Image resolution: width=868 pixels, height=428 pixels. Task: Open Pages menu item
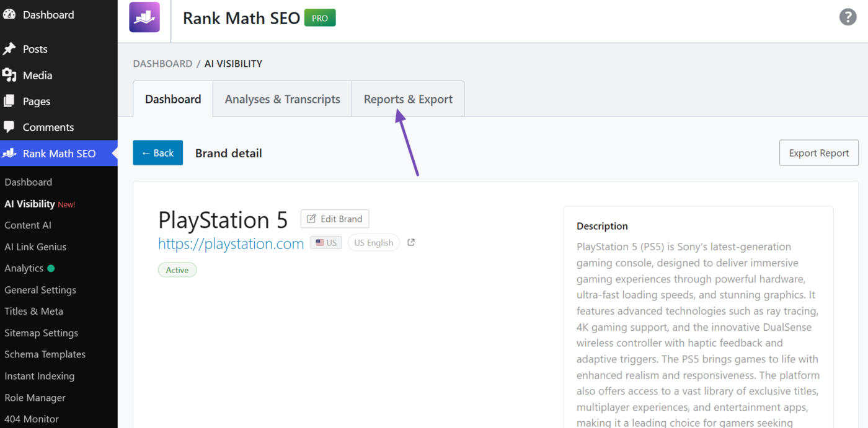pos(37,101)
